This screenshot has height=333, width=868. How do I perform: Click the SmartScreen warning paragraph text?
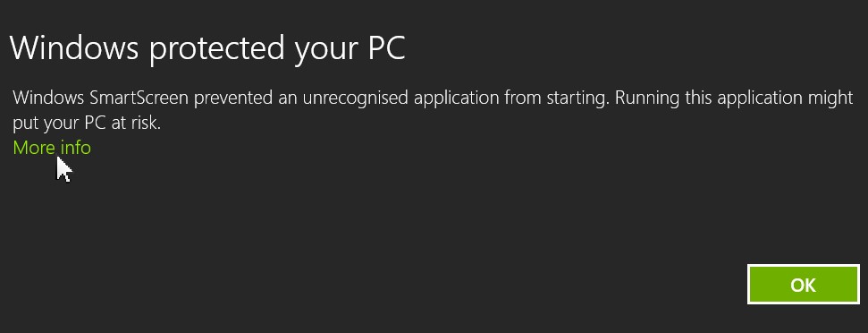(x=433, y=110)
